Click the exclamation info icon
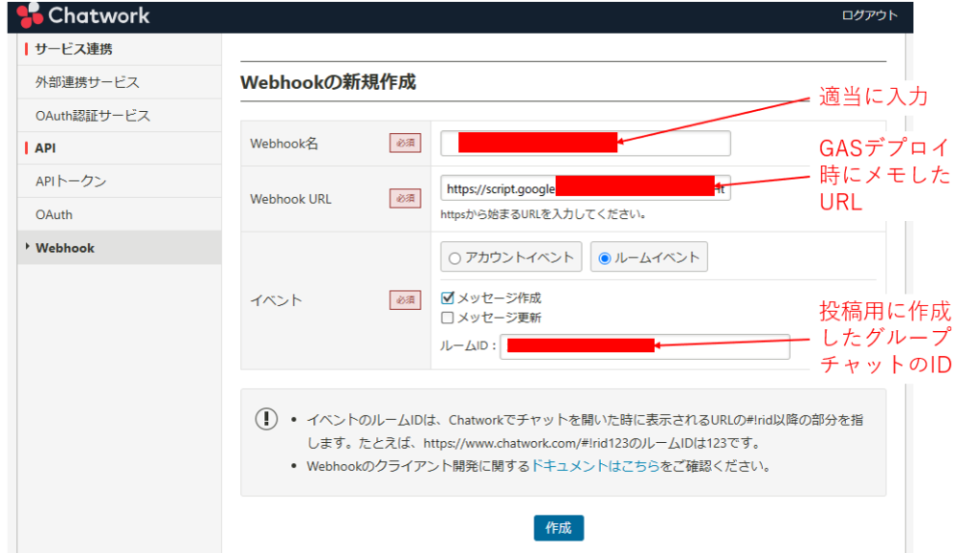Screen dimensions: 980x553 tap(266, 419)
